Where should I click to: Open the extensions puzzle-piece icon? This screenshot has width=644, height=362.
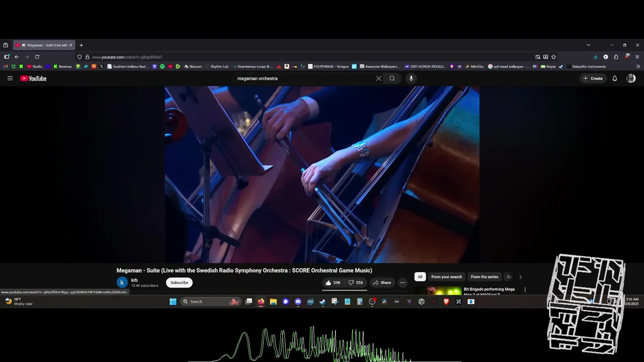616,57
